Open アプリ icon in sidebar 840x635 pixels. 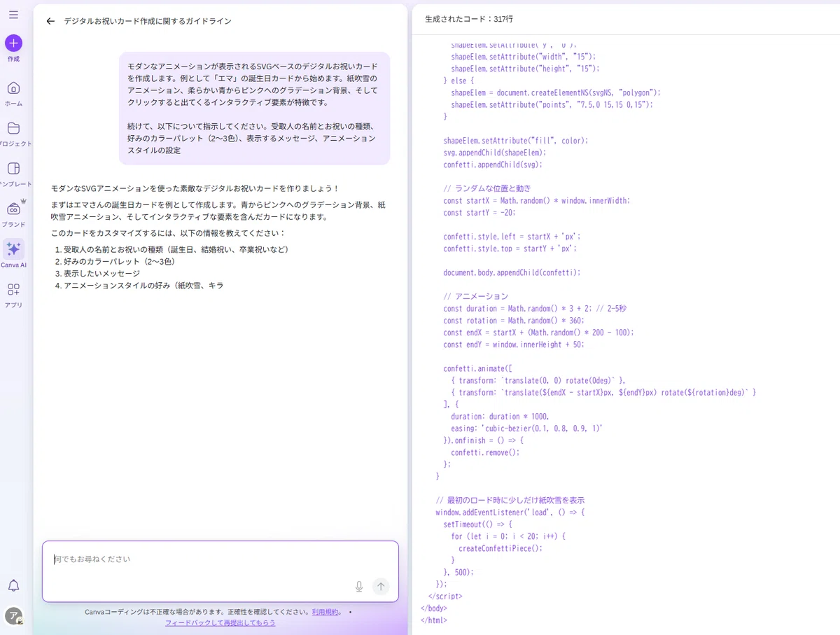pos(13,289)
